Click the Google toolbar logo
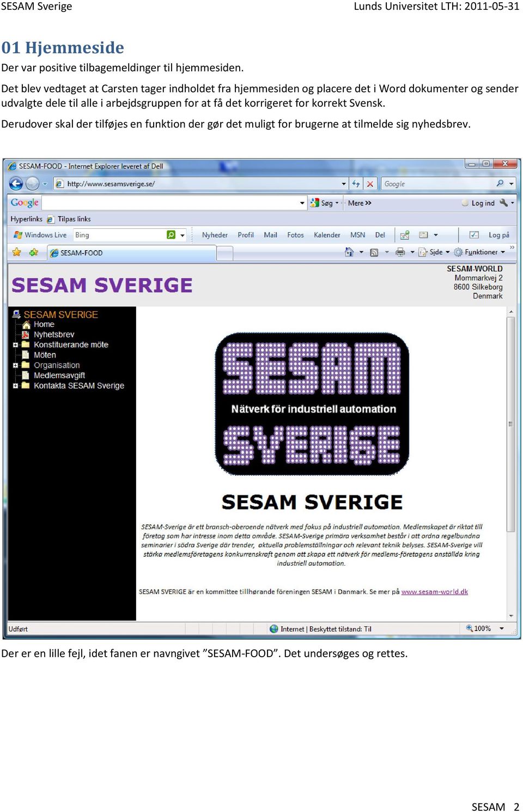523x812 pixels. click(25, 203)
